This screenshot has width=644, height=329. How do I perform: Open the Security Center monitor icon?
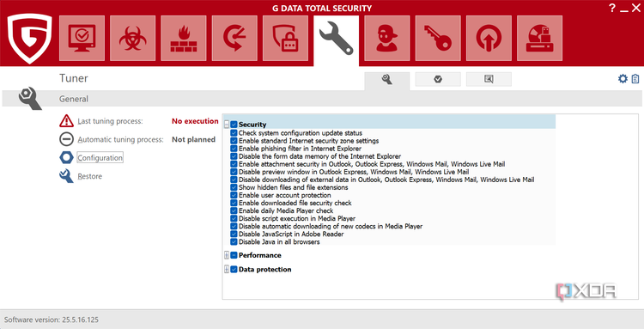82,38
